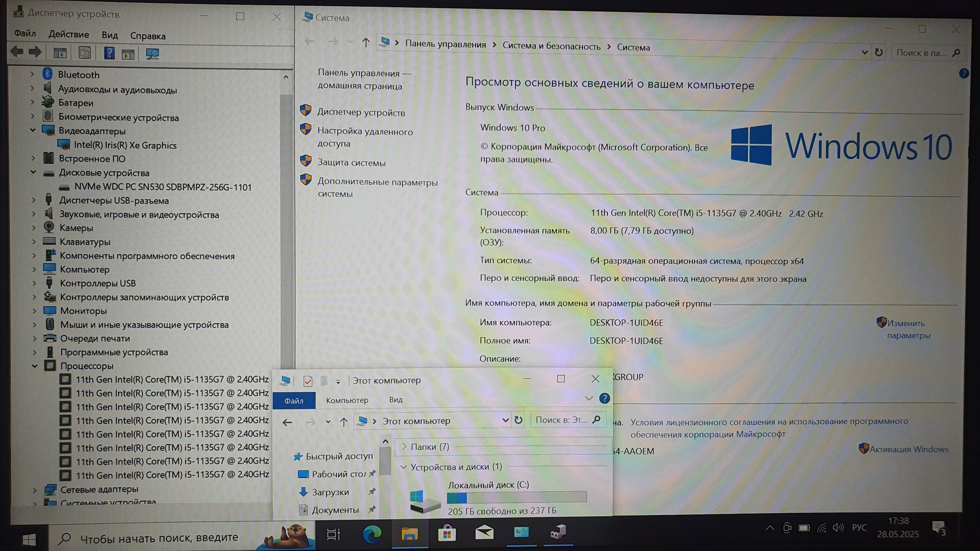
Task: Click the up-arrow icon in Этот компьютер window
Action: 344,422
